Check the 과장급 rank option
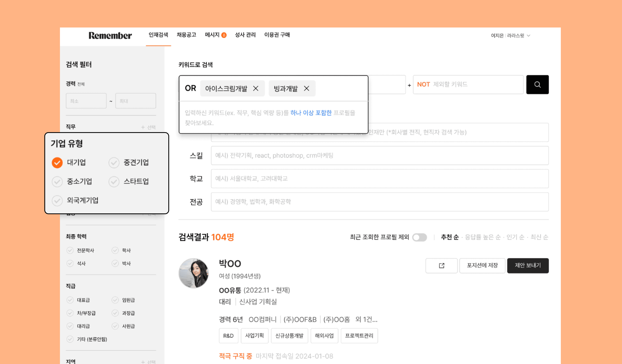The width and height of the screenshot is (622, 364). (115, 313)
